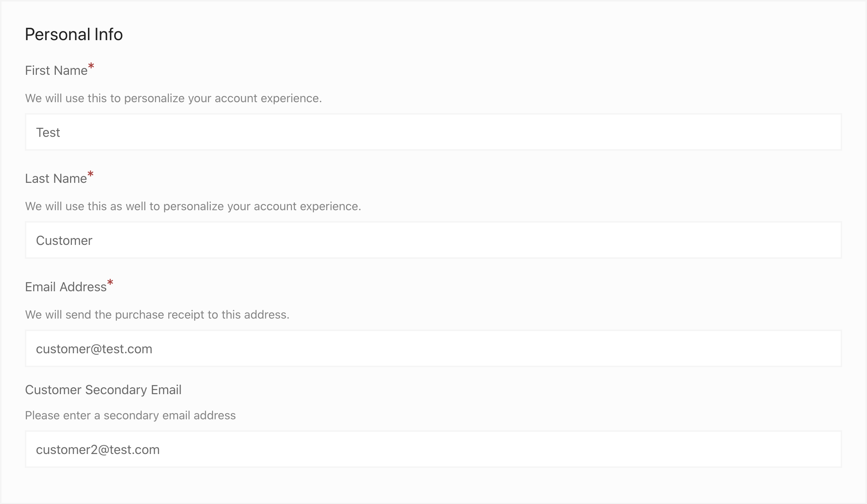
Task: Click the purchase receipt description text
Action: (157, 315)
